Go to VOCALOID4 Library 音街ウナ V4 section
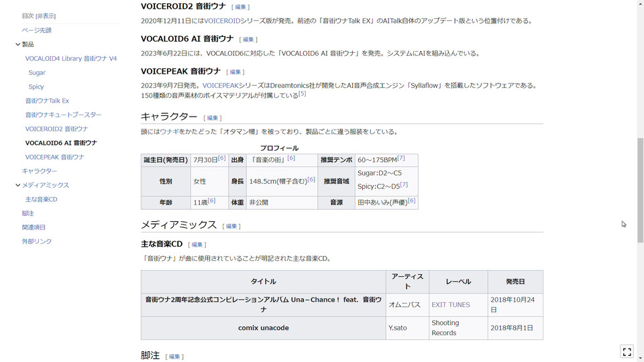Screen dimensions: 644x362 click(71, 58)
